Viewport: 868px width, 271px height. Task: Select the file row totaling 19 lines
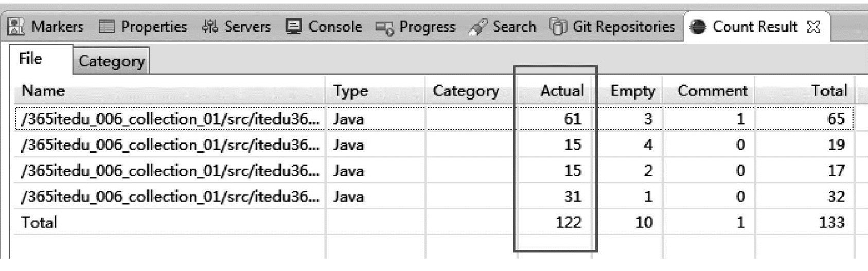pos(434,144)
